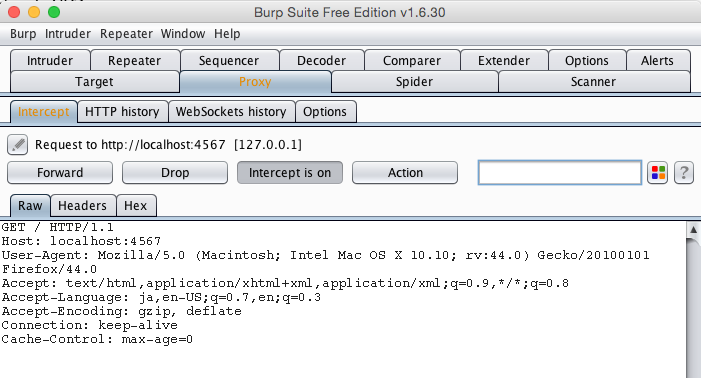
Task: Switch to the Repeater tool tab
Action: coord(135,60)
